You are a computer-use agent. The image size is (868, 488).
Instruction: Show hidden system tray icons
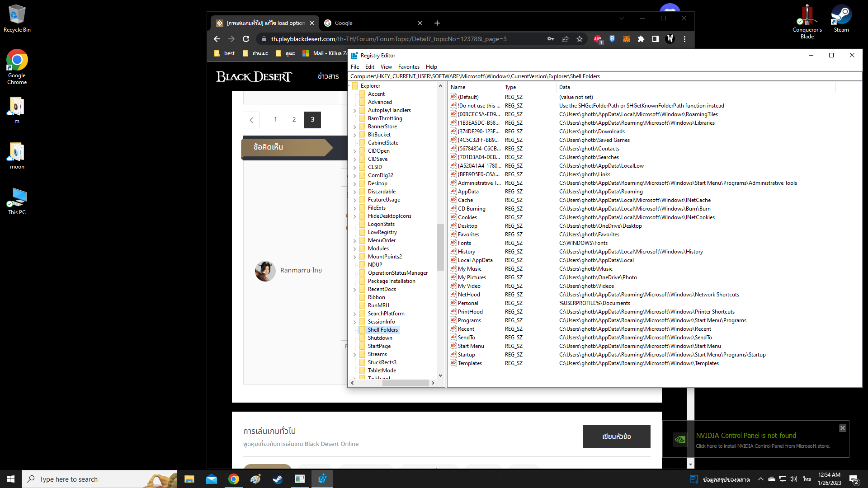pos(760,479)
